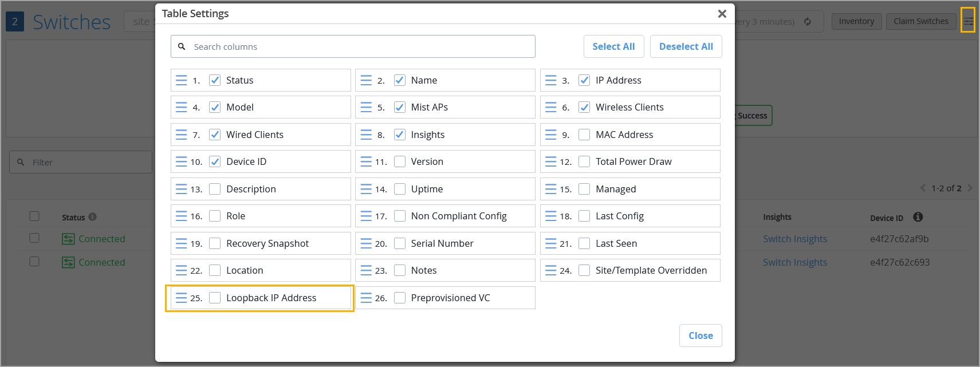Dismiss Table Settings with the X button
This screenshot has height=367, width=980.
pyautogui.click(x=722, y=14)
